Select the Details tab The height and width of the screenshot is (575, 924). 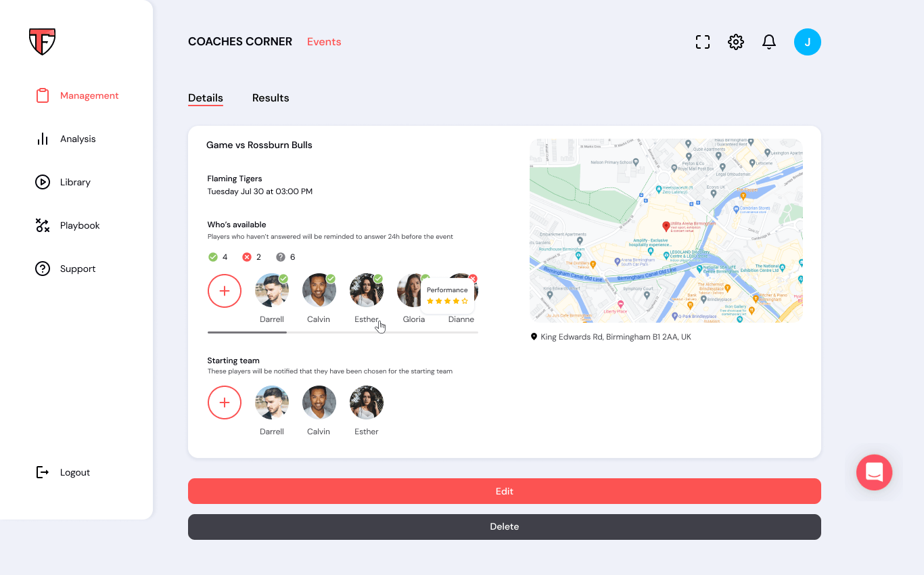point(206,98)
